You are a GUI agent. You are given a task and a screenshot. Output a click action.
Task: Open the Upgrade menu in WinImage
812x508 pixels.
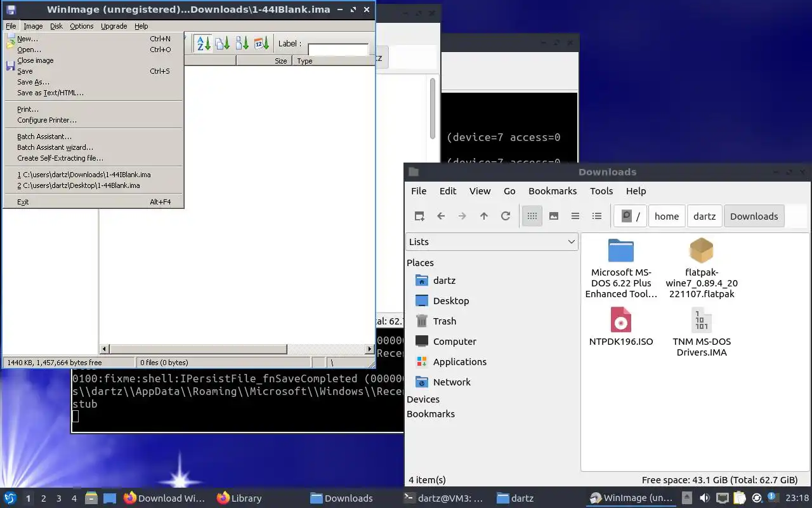[114, 26]
